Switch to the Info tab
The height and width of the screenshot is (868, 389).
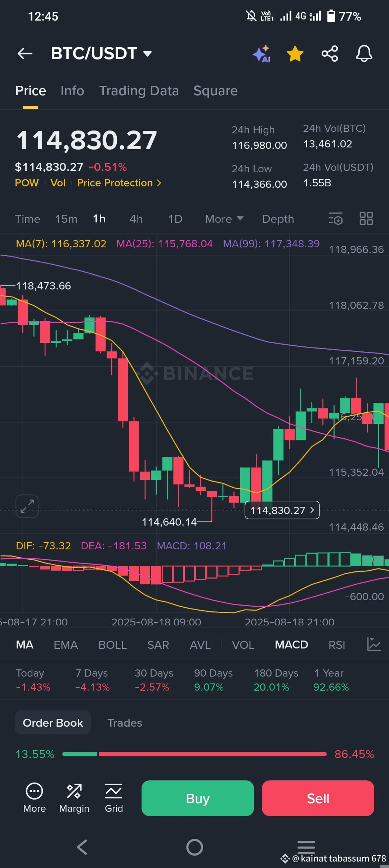click(72, 91)
